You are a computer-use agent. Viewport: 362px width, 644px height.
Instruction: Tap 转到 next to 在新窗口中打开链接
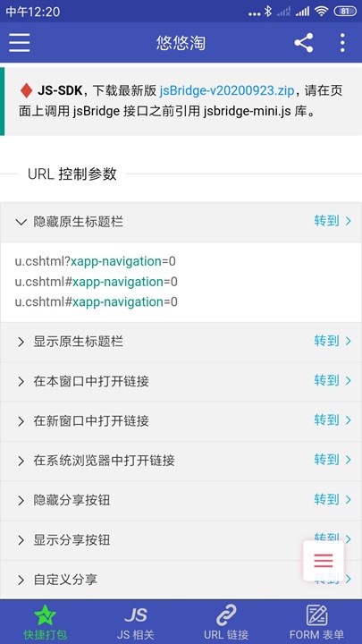click(333, 420)
